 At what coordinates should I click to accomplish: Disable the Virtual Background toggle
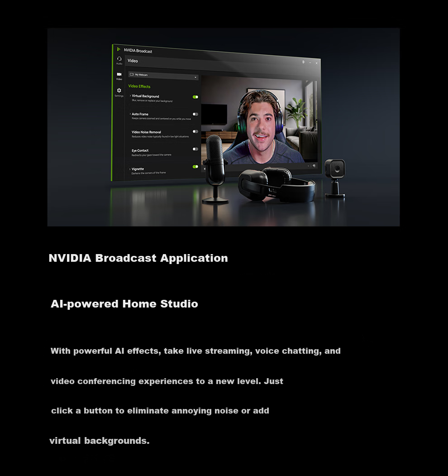tap(195, 97)
